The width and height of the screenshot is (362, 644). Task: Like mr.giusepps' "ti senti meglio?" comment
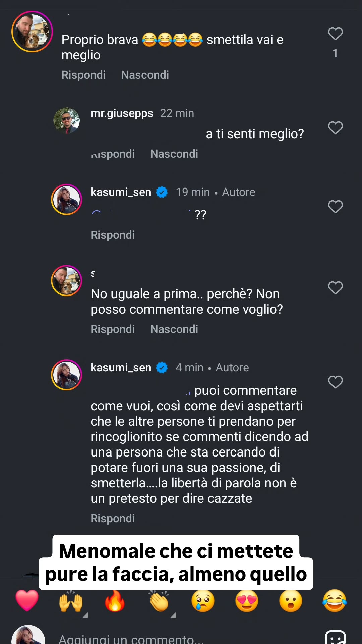point(335,128)
